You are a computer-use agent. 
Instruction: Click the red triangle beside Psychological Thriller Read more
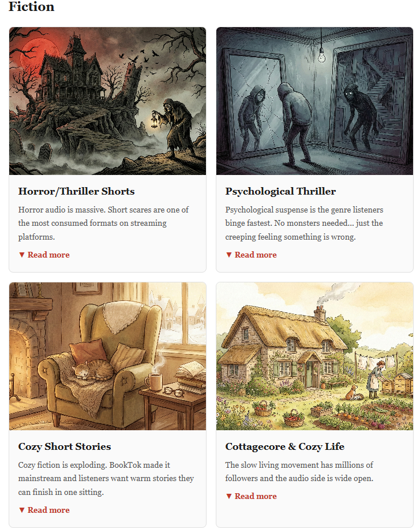pyautogui.click(x=229, y=255)
